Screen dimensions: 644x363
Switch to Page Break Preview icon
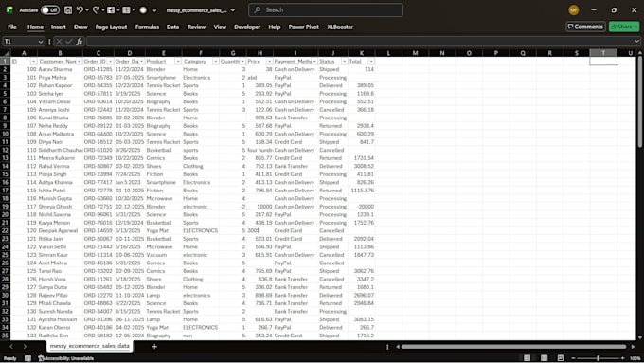click(x=561, y=358)
